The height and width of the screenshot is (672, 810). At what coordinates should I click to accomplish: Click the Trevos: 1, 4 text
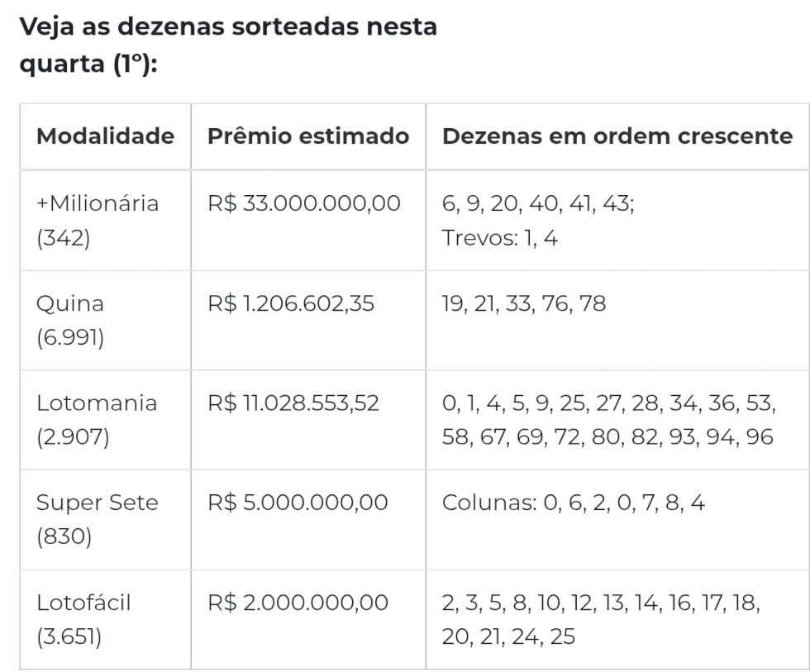(x=499, y=238)
